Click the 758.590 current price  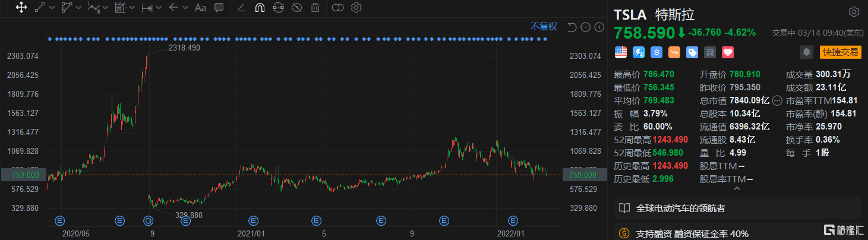point(645,31)
